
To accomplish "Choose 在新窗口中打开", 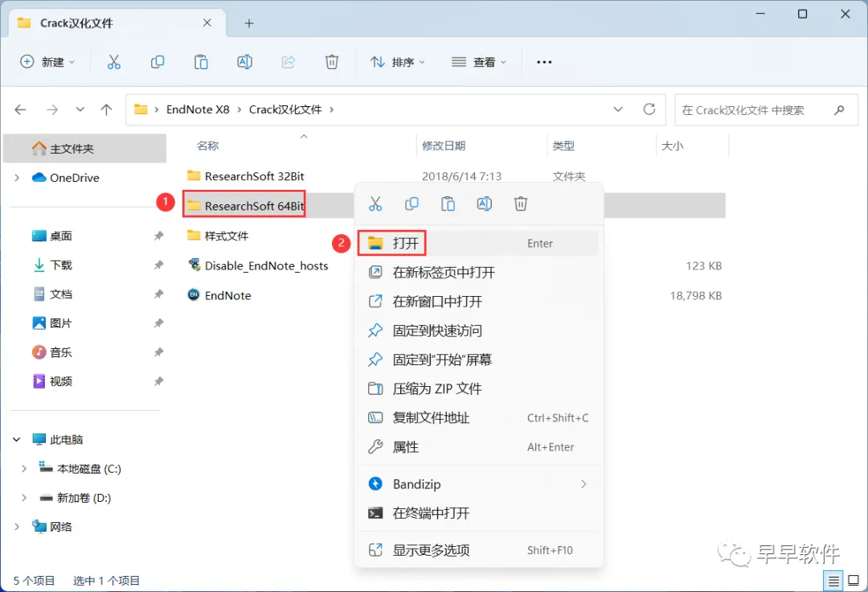I will (x=478, y=302).
